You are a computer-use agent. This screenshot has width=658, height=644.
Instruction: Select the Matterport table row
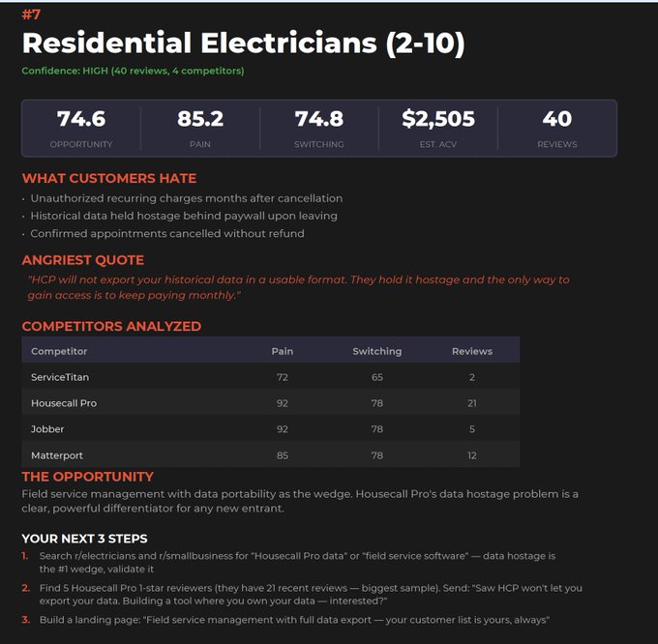coord(270,455)
